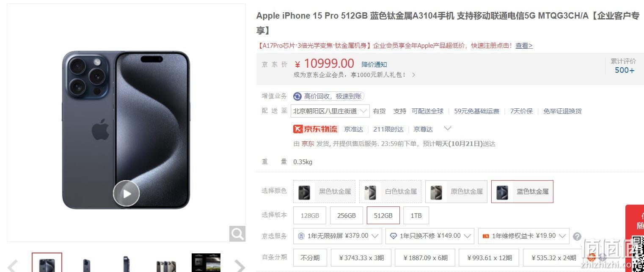Image resolution: width=644 pixels, height=272 pixels.
Task: Play the product video
Action: click(126, 193)
